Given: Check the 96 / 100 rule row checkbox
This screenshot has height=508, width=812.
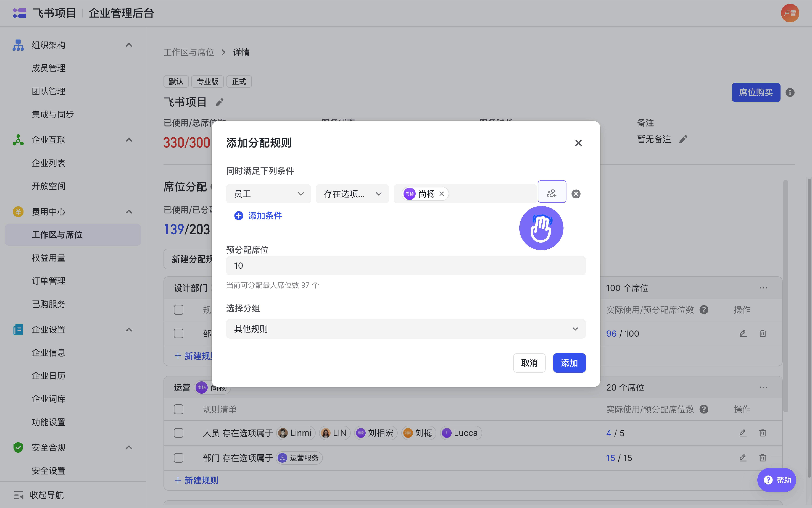Looking at the screenshot, I should click(x=179, y=333).
